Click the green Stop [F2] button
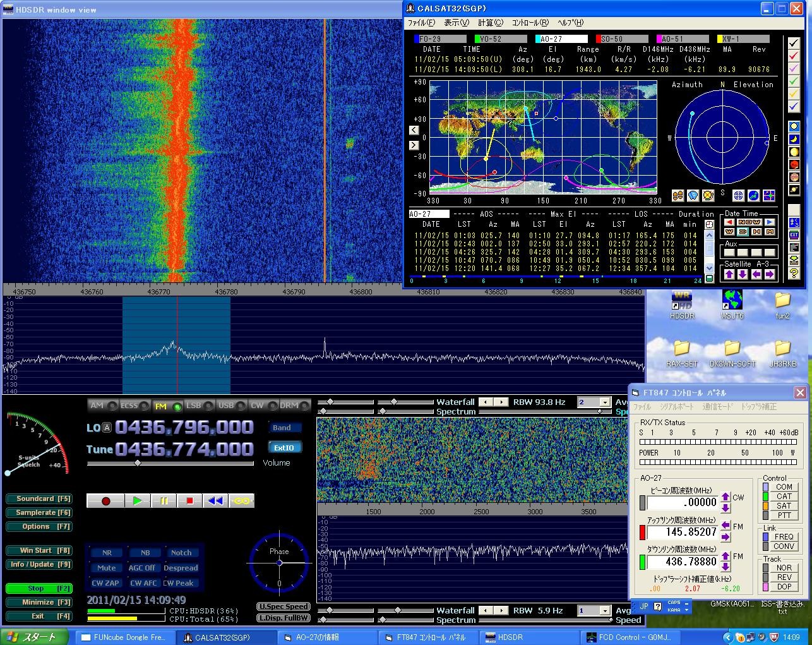This screenshot has height=645, width=812. [39, 589]
